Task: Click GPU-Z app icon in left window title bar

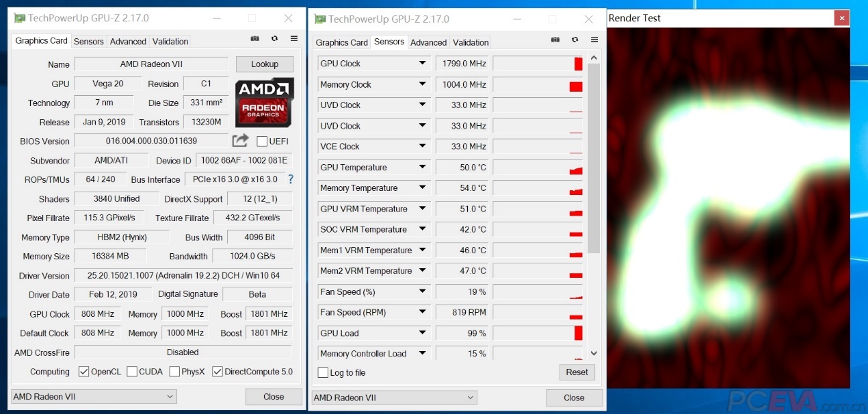Action: tap(20, 18)
